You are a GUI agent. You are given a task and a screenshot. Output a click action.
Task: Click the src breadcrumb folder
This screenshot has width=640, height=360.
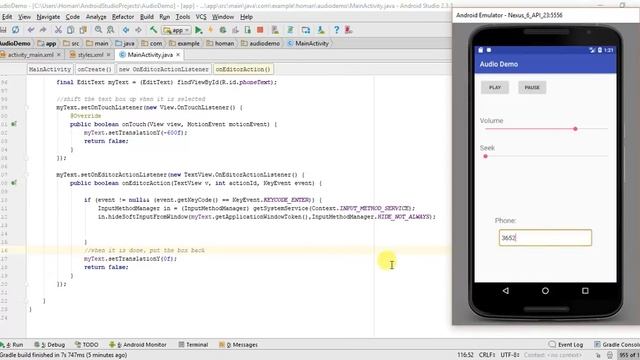pyautogui.click(x=71, y=43)
